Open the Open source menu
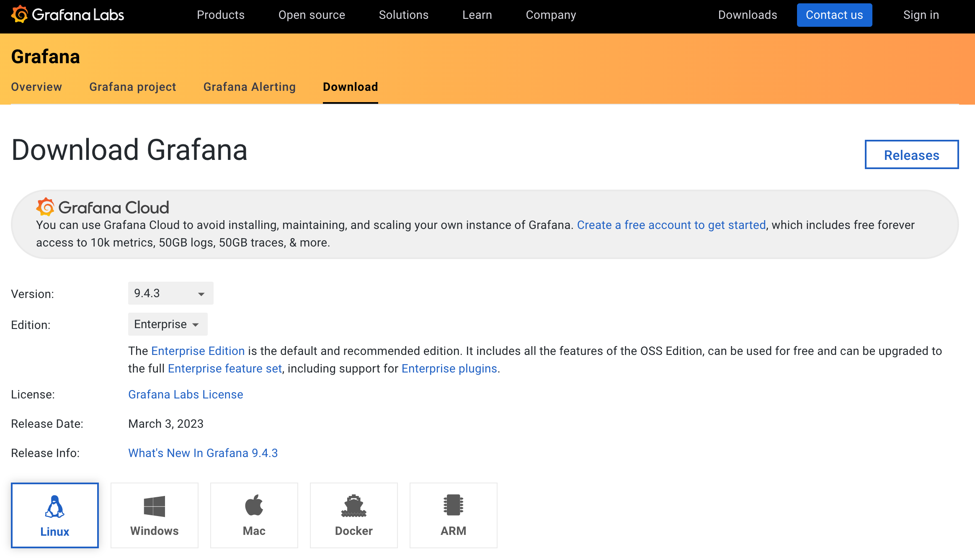The width and height of the screenshot is (975, 560). [312, 15]
